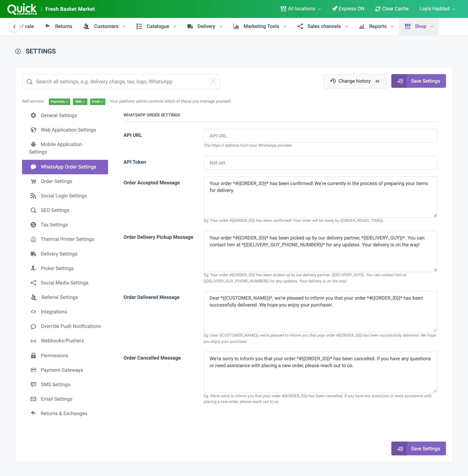Click the Social Media Settings share icon

click(33, 283)
